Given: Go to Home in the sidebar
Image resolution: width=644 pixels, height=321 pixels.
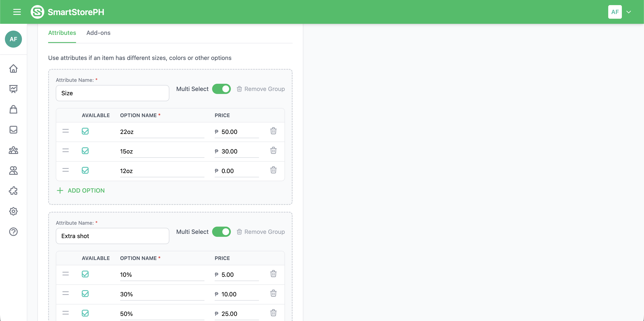Looking at the screenshot, I should tap(13, 69).
